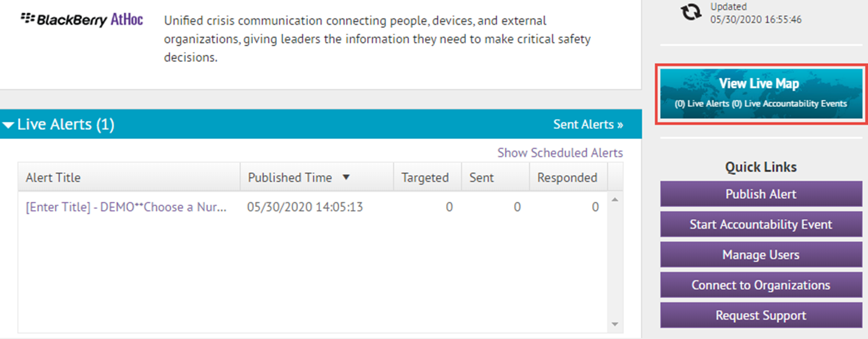This screenshot has height=339, width=868.
Task: Click Connect to Organizations button
Action: [761, 285]
